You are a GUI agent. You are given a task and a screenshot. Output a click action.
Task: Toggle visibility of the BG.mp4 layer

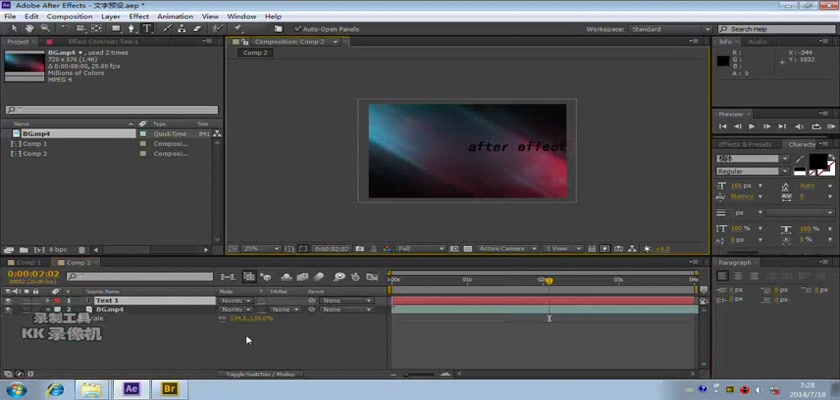pyautogui.click(x=8, y=310)
